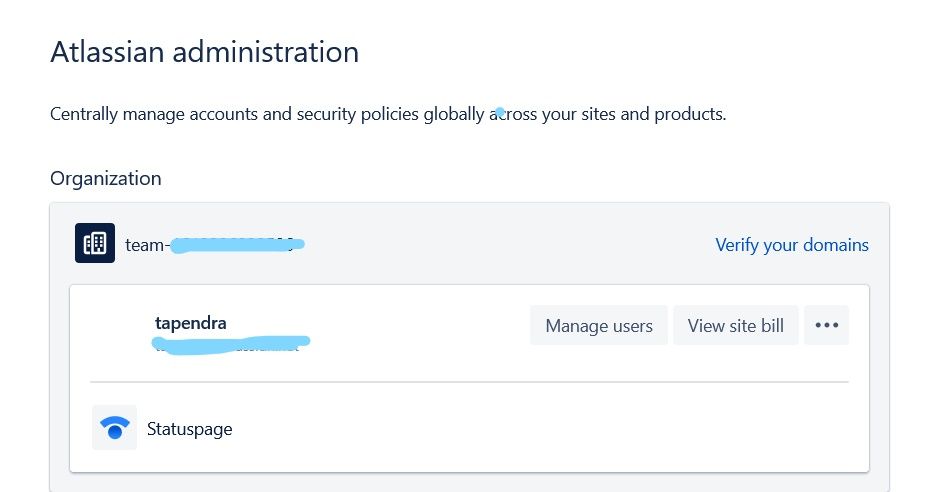Open the three-dot more options menu
The width and height of the screenshot is (938, 492).
point(826,325)
